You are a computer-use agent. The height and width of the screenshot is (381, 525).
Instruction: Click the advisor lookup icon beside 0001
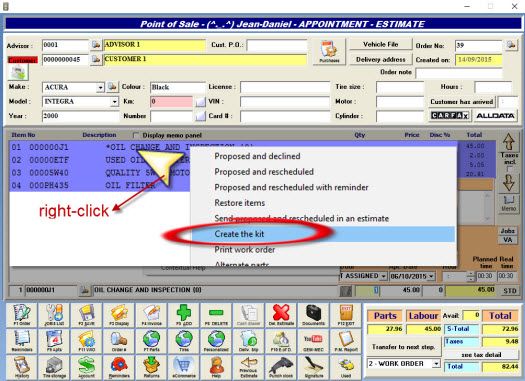pyautogui.click(x=96, y=45)
